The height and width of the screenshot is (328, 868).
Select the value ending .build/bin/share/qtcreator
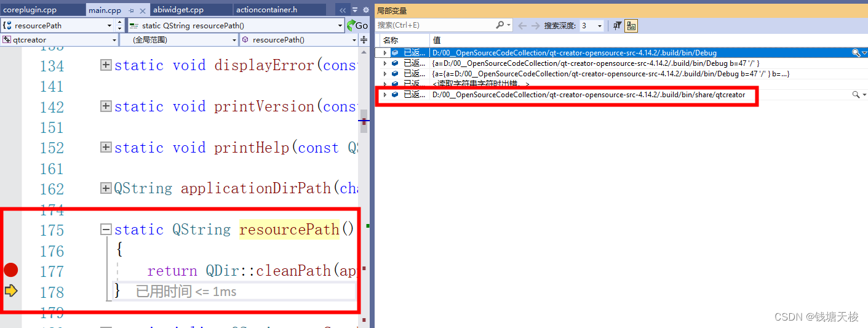point(588,95)
